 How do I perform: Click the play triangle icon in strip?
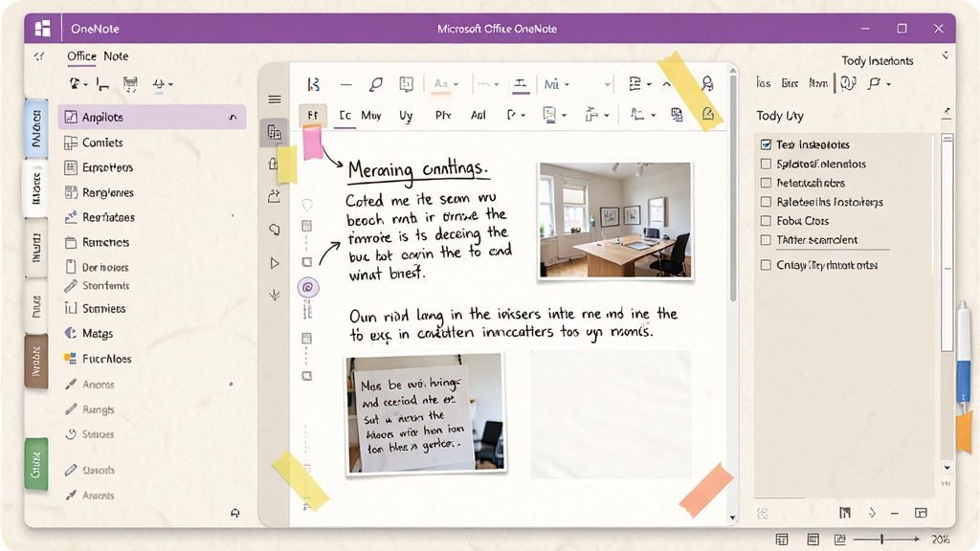click(275, 263)
